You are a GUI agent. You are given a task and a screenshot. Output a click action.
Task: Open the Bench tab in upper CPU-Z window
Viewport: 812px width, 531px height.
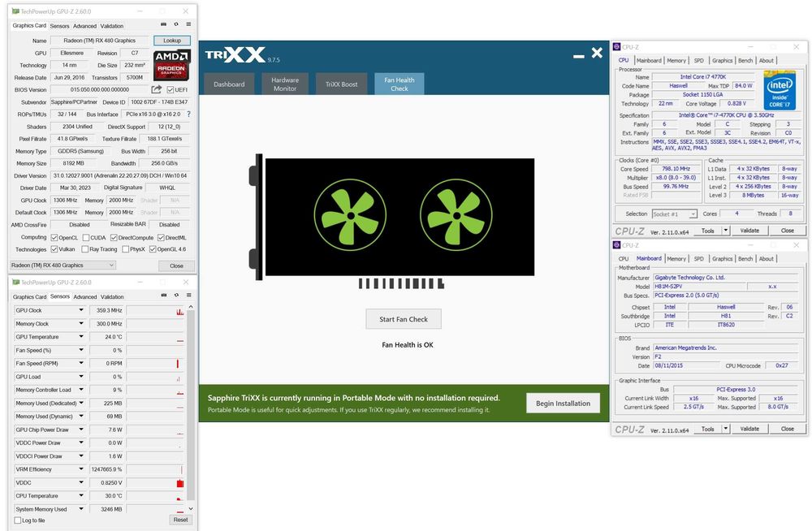pyautogui.click(x=745, y=61)
